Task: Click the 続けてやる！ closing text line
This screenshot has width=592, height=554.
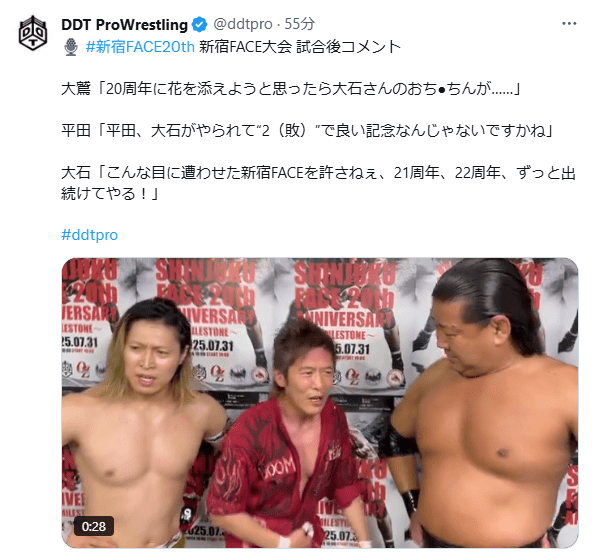Action: (x=109, y=194)
